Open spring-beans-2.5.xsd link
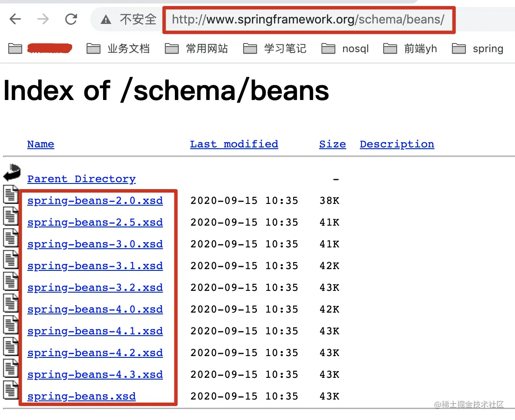515x420 pixels. pyautogui.click(x=95, y=222)
